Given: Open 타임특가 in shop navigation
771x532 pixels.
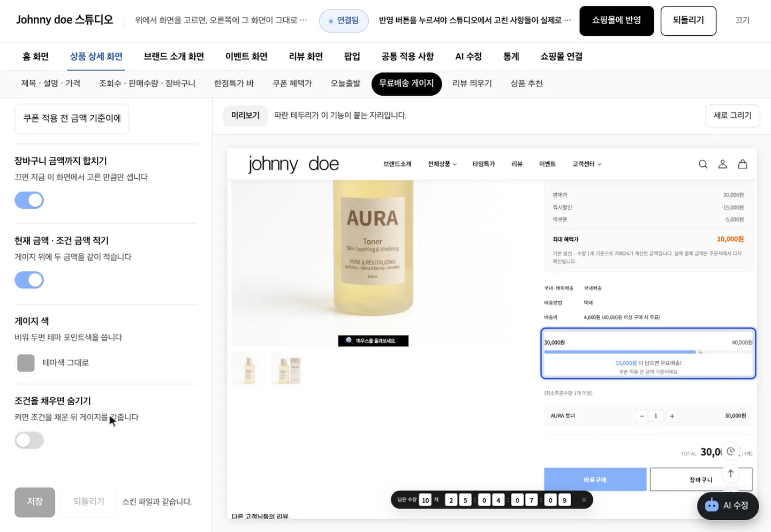Looking at the screenshot, I should (x=483, y=164).
